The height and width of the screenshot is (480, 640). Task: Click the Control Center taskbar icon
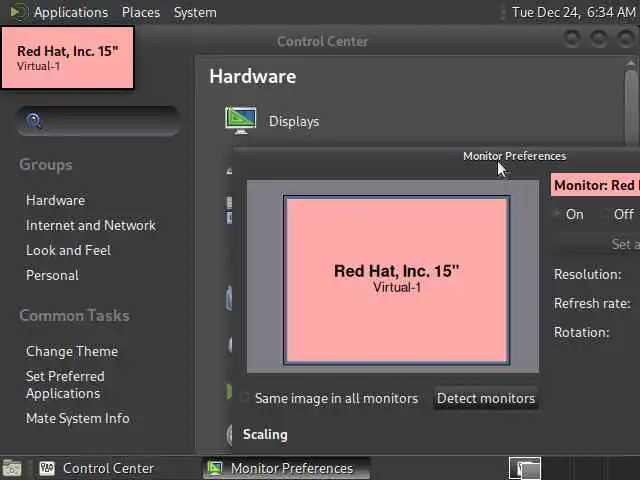coord(47,468)
